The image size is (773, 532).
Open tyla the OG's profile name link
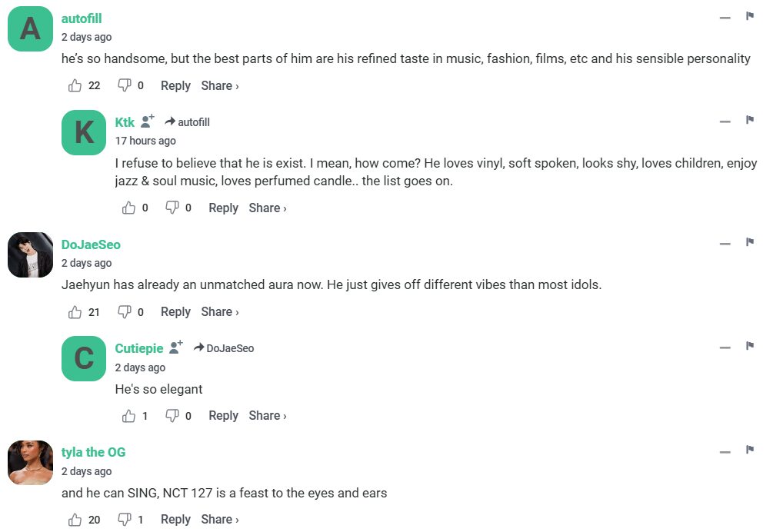(93, 452)
